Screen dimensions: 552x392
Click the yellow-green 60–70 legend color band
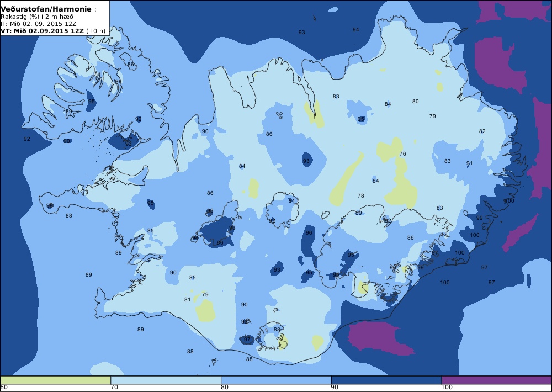tap(56, 380)
